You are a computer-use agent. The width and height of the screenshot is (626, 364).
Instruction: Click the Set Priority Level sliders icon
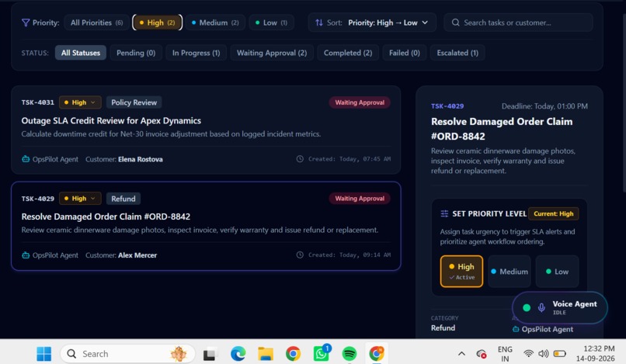click(444, 213)
